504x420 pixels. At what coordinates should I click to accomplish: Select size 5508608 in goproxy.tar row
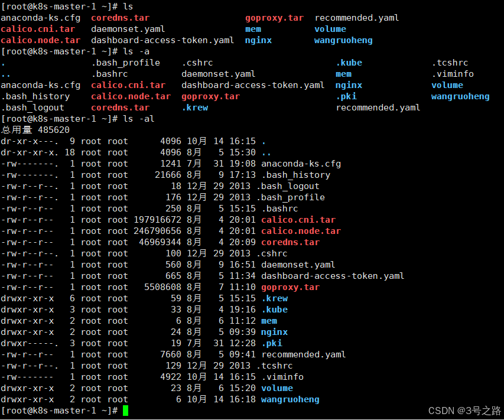point(162,287)
